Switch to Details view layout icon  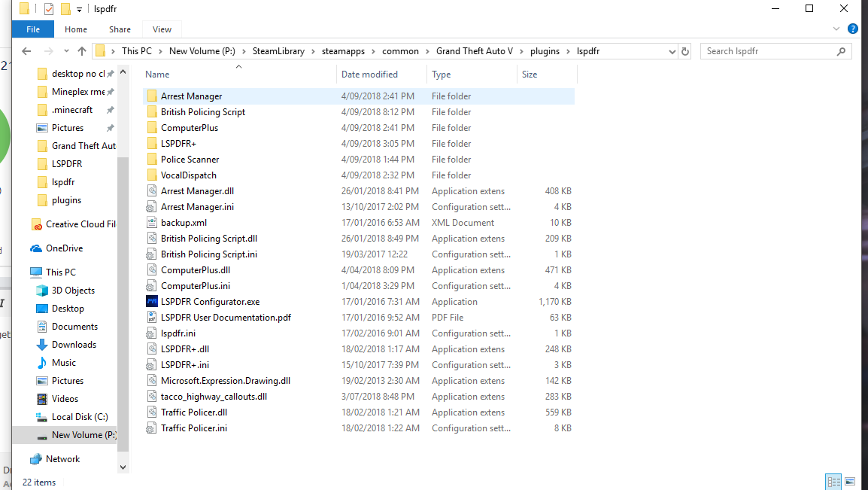click(x=833, y=481)
